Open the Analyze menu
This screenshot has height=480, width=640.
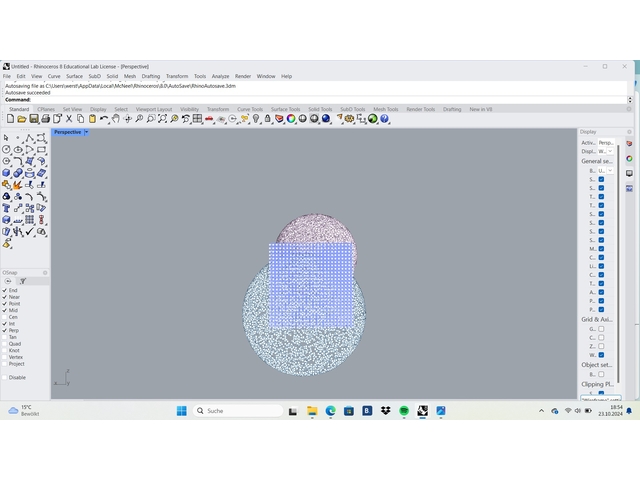pyautogui.click(x=220, y=76)
